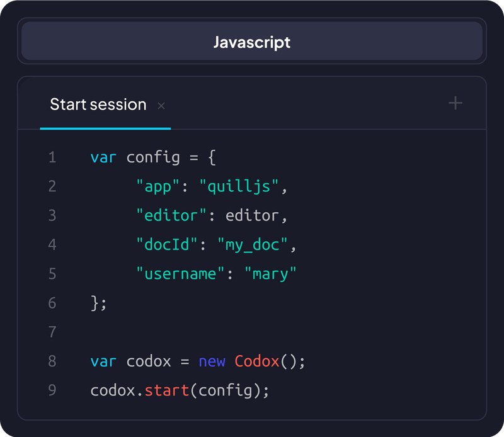Click line number 7 in the gutter
Viewport: 504px width, 437px height.
[52, 332]
